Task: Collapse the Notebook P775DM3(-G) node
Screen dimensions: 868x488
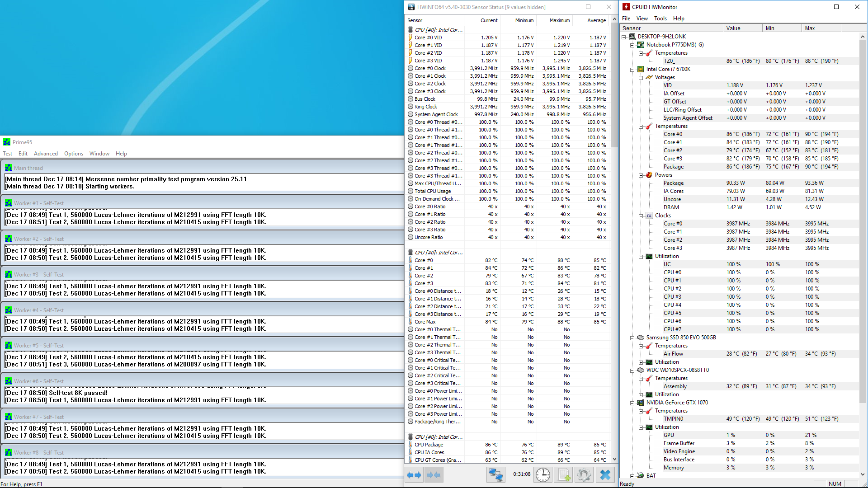Action: (632, 45)
